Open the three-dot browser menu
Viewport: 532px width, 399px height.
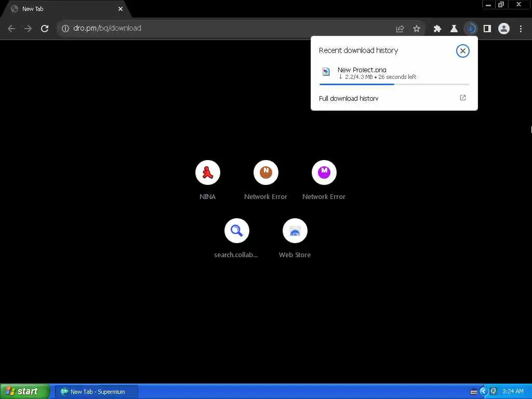(x=521, y=29)
